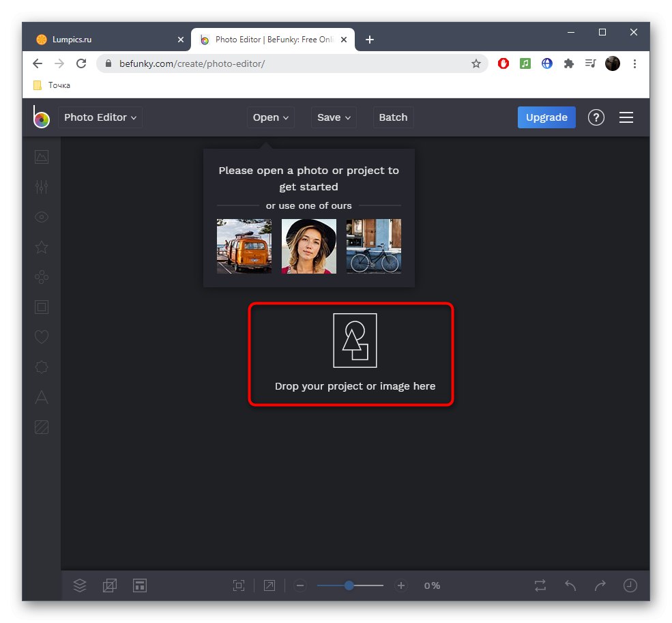The width and height of the screenshot is (672, 623).
Task: Select the Text tool letter A icon
Action: [42, 397]
